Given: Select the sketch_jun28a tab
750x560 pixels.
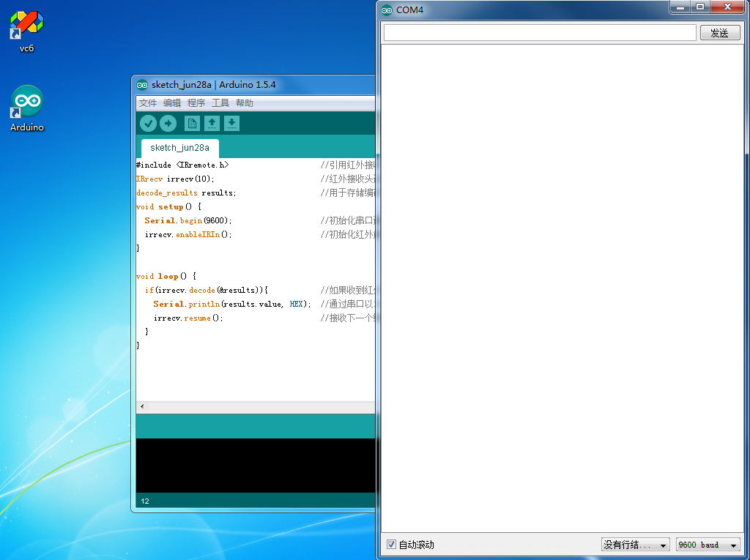Looking at the screenshot, I should (x=179, y=147).
